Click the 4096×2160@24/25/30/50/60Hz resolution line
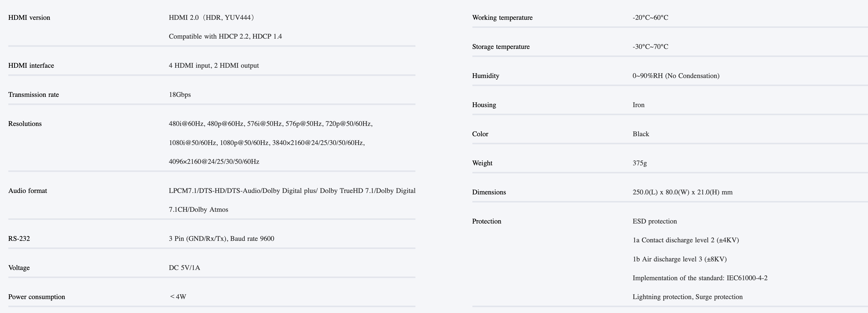Viewport: 868px width, 313px height. [x=214, y=162]
